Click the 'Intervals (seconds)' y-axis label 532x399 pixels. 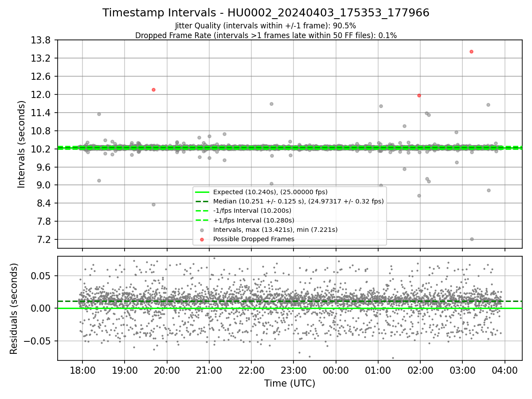pyautogui.click(x=22, y=144)
